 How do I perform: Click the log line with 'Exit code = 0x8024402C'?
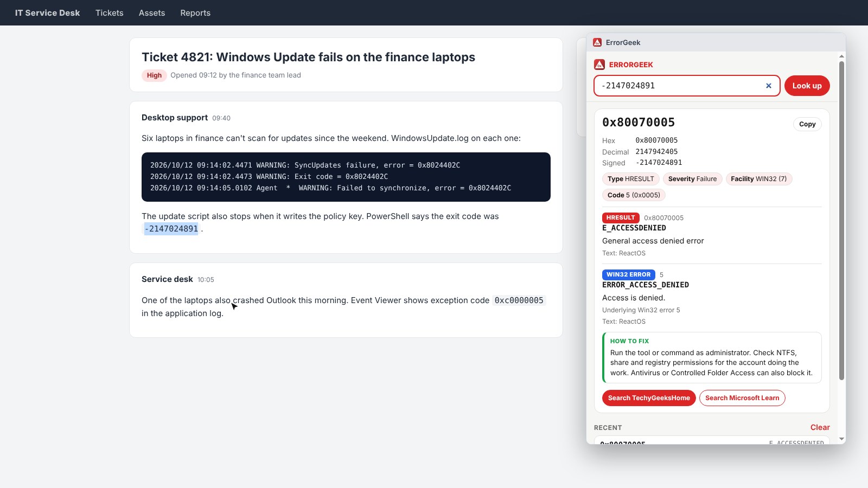(x=269, y=177)
